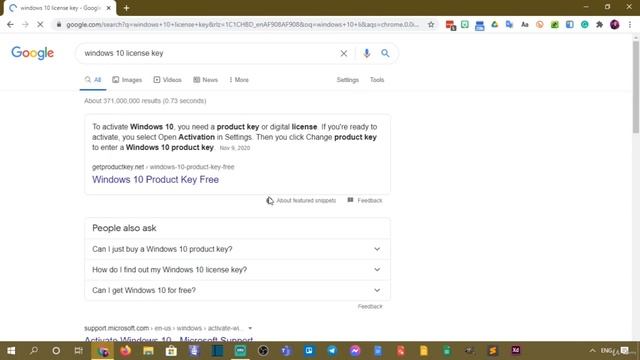Open Chrome's three-dot menu
Viewport: 640px width, 360px height.
pyautogui.click(x=630, y=24)
